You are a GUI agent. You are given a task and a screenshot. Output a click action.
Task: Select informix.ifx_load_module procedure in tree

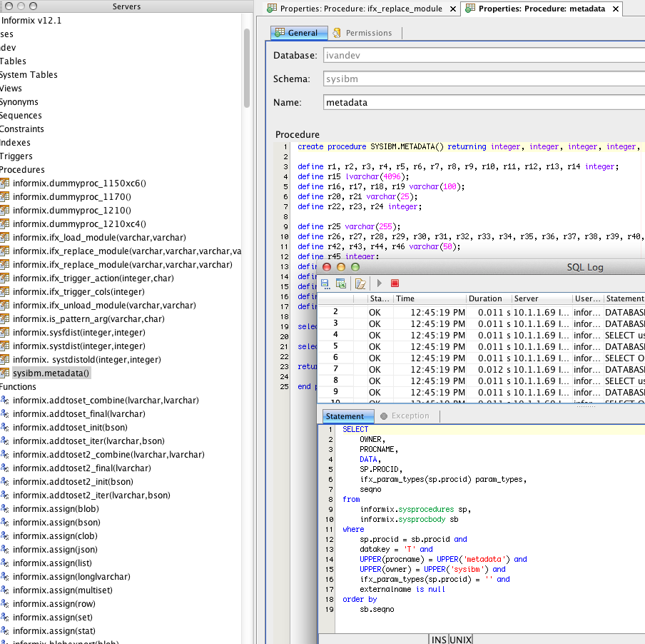click(99, 237)
